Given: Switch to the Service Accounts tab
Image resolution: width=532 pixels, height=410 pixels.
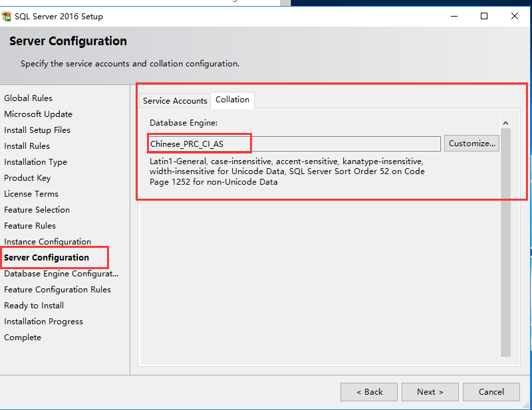Looking at the screenshot, I should point(175,101).
